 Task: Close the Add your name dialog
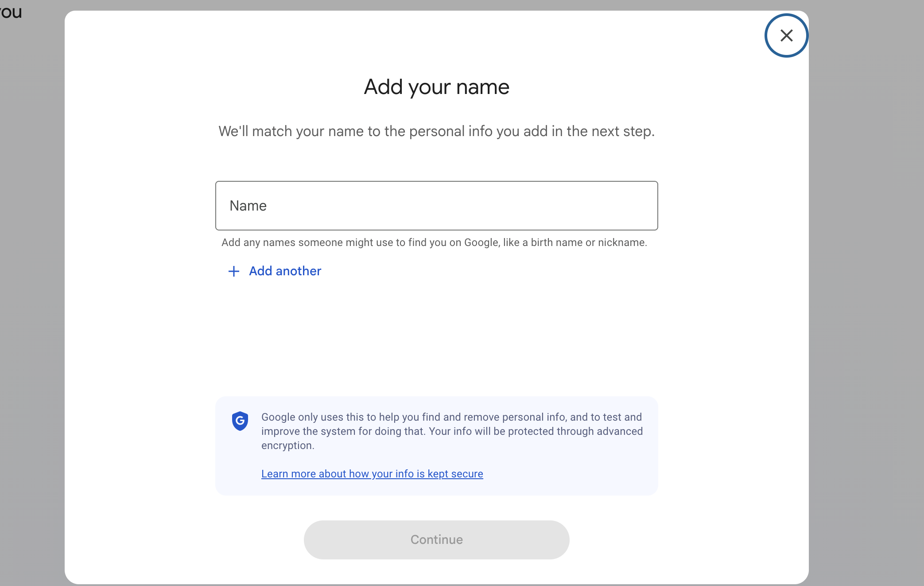click(x=786, y=35)
